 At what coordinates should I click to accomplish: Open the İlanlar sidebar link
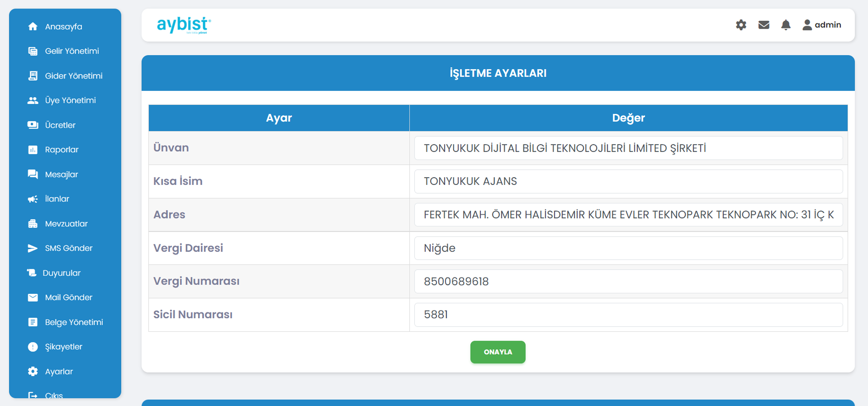(57, 199)
